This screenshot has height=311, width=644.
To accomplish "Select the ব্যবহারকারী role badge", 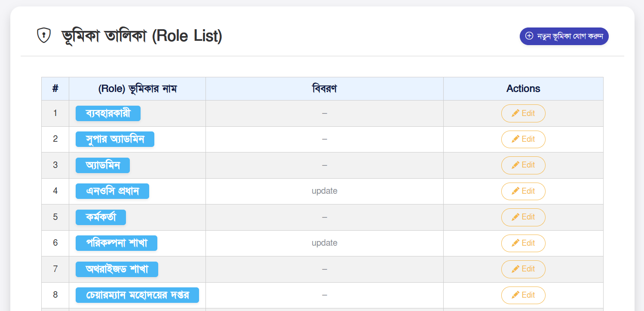I will click(108, 113).
